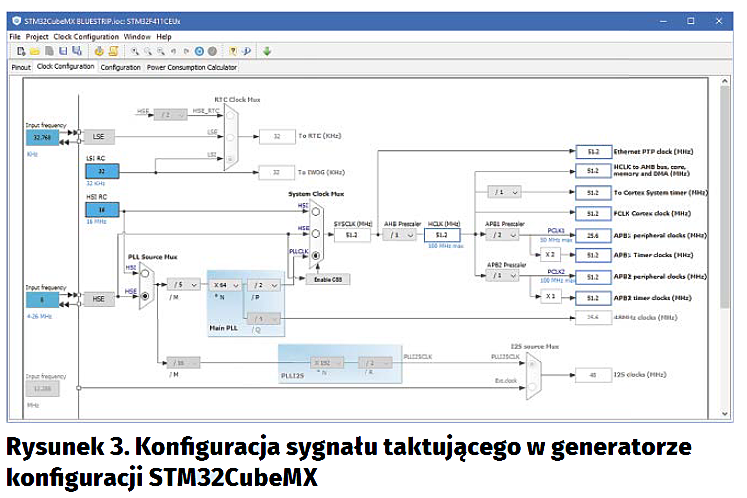Viewport: 747px width, 498px height.
Task: Click the first magnifier zoom icon
Action: tap(133, 51)
